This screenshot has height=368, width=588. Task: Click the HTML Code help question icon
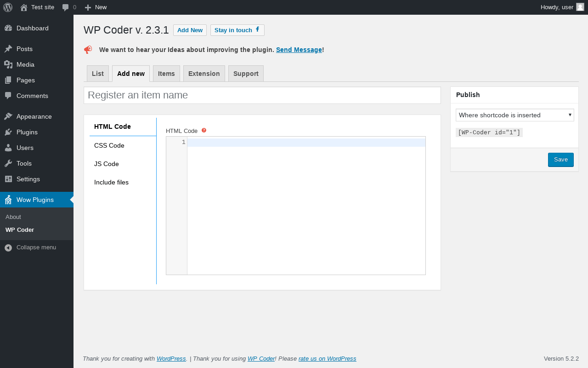(204, 130)
